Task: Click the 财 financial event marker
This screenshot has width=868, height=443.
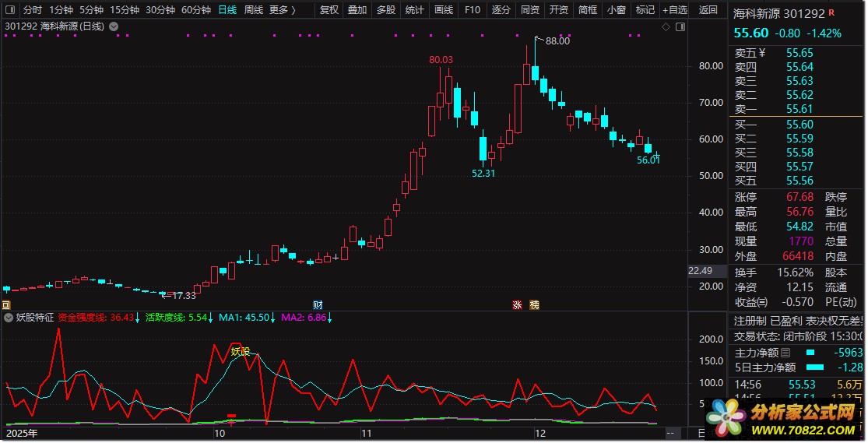Action: click(x=318, y=305)
